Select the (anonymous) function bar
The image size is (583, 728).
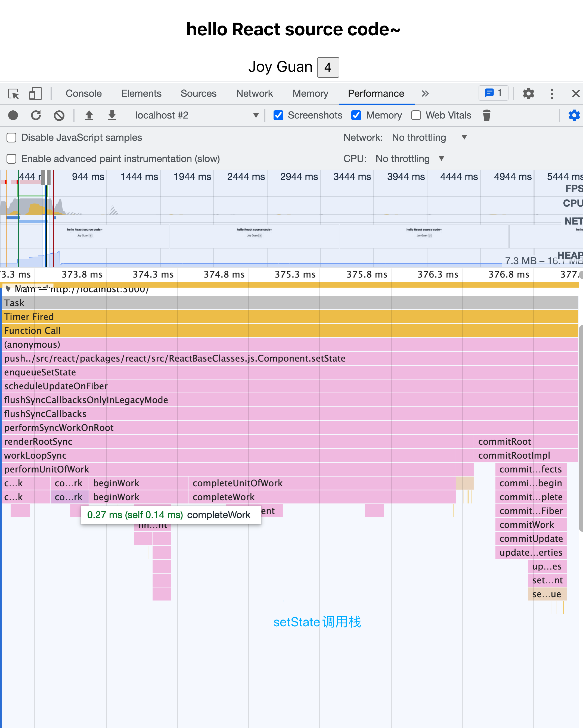(290, 344)
